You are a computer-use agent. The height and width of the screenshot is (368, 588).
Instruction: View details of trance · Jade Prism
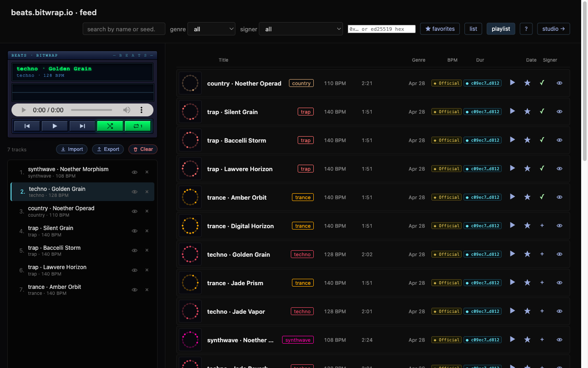560,283
